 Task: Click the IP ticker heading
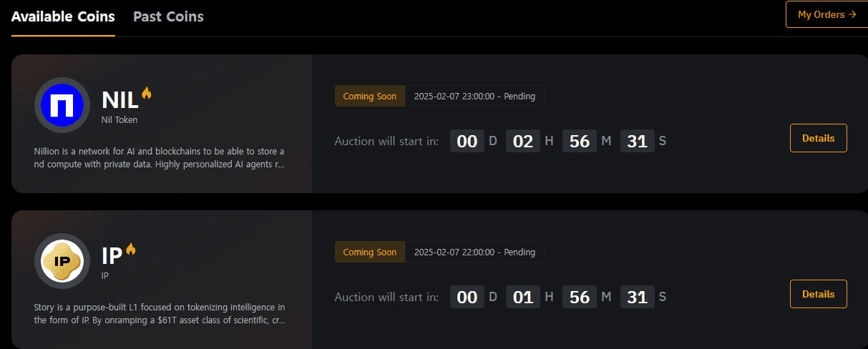click(x=112, y=256)
